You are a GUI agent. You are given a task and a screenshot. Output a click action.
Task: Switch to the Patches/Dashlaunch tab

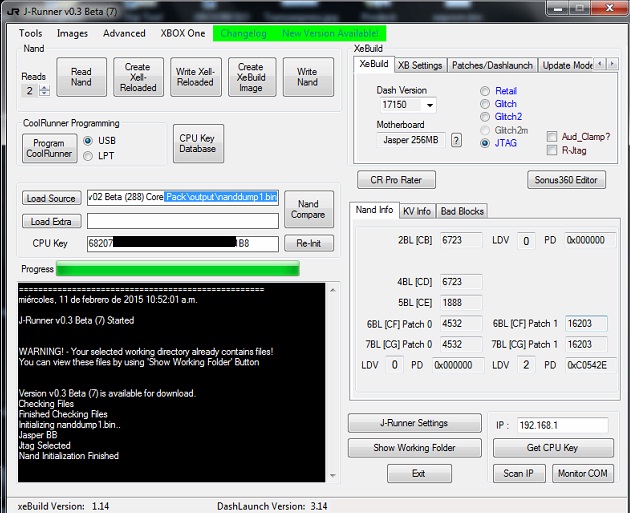click(x=492, y=65)
